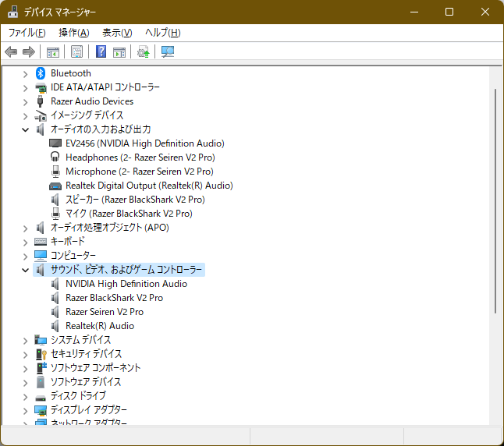
Task: Select マイク (Razer BlackShark V2 Pro)
Action: coord(129,214)
